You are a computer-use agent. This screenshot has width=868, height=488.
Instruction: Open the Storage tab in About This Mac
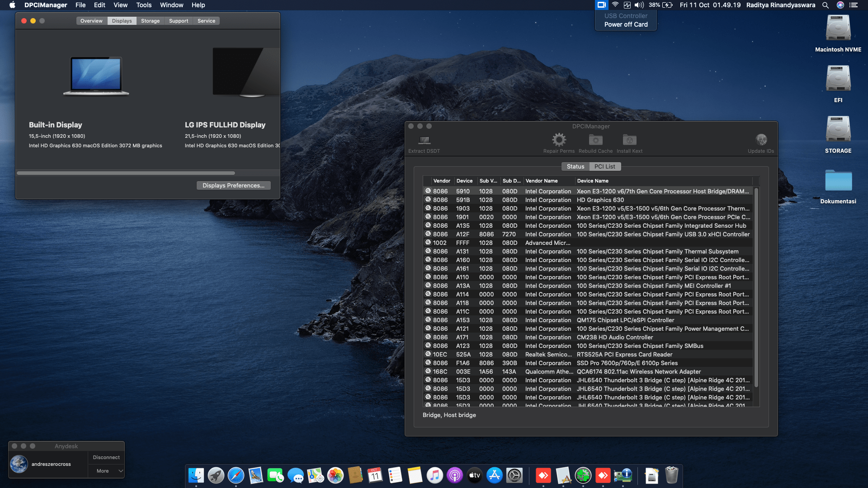coord(150,21)
